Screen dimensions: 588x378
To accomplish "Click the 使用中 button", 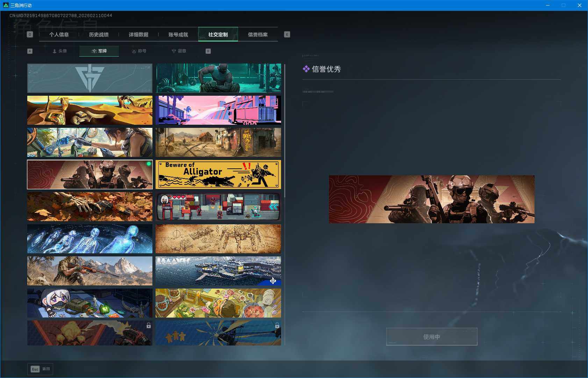I will (x=431, y=337).
